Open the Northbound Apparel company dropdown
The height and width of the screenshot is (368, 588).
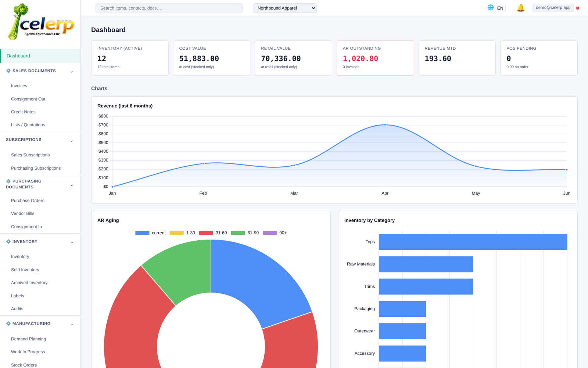coord(285,8)
